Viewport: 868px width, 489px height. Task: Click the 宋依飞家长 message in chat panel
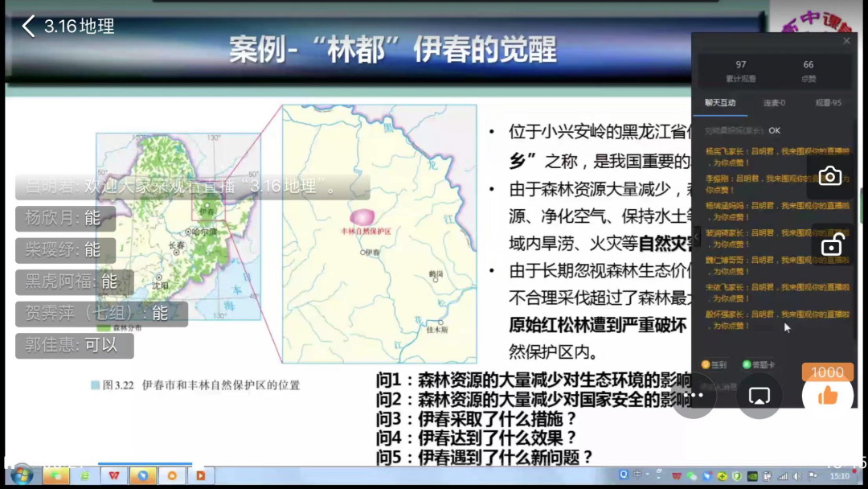pos(777,293)
